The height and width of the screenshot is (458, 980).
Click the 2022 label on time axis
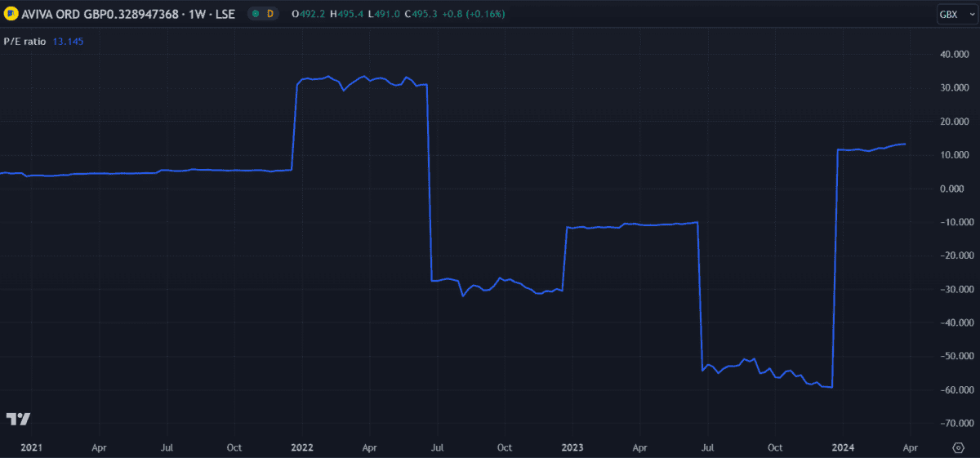302,447
